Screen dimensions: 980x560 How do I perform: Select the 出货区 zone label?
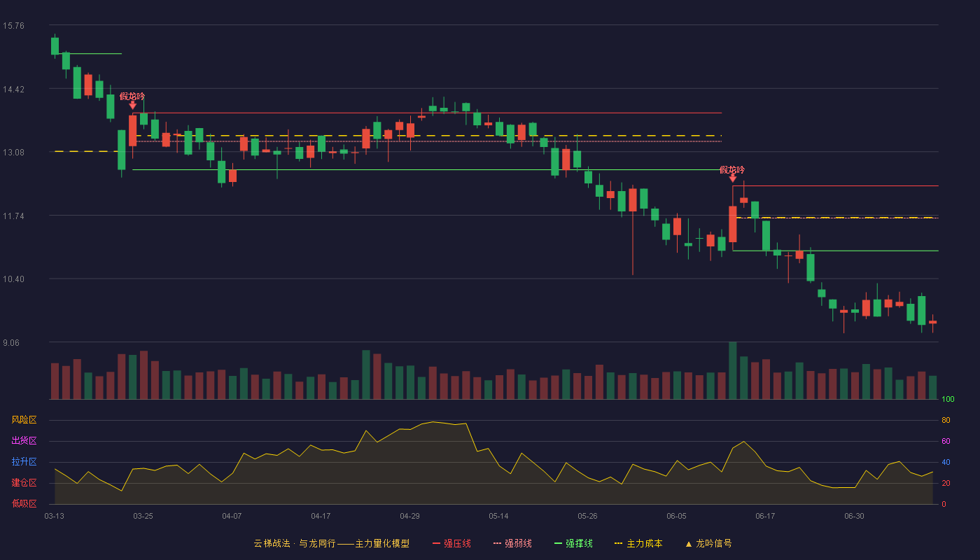pos(24,441)
